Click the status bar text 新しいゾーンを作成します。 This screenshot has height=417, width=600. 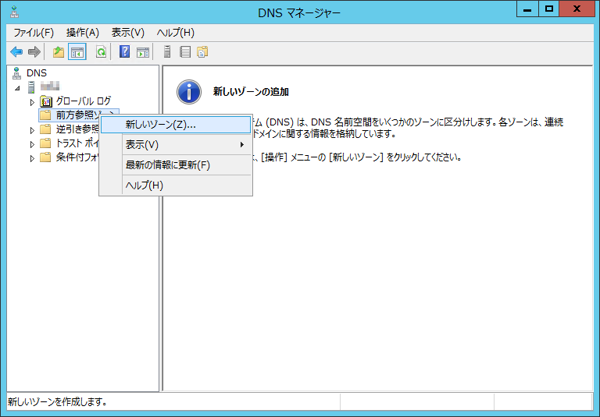tap(57, 402)
